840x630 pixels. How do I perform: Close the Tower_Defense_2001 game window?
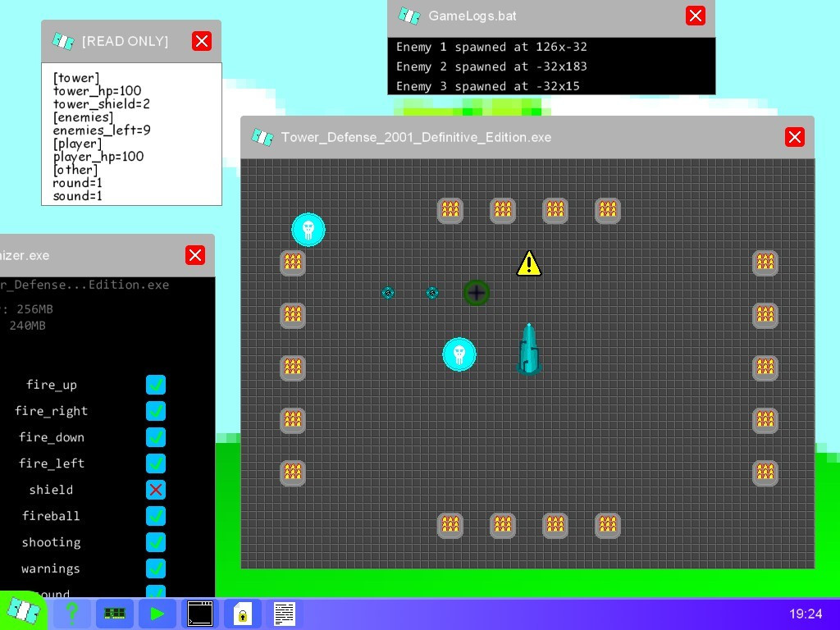(x=794, y=137)
